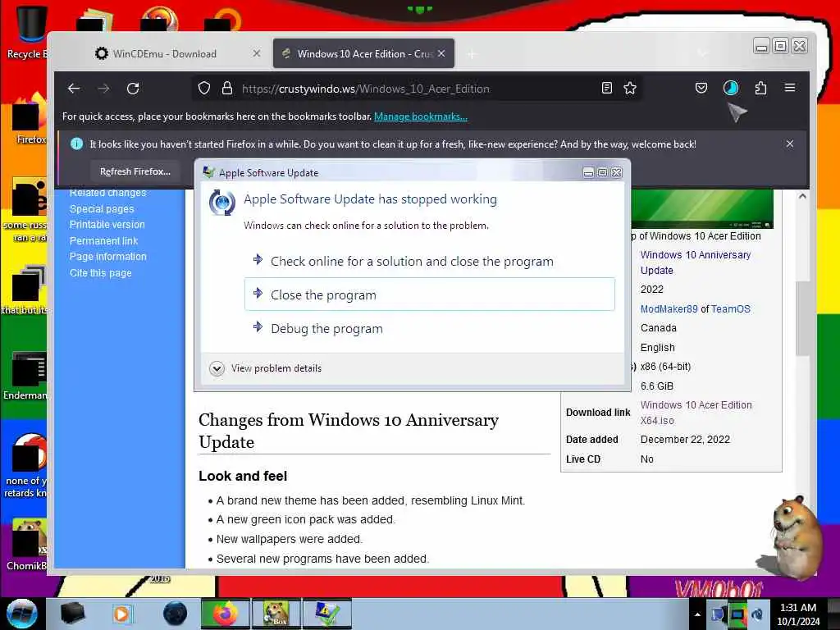840x630 pixels.
Task: Open the Enderman desktop icon
Action: pos(25,376)
